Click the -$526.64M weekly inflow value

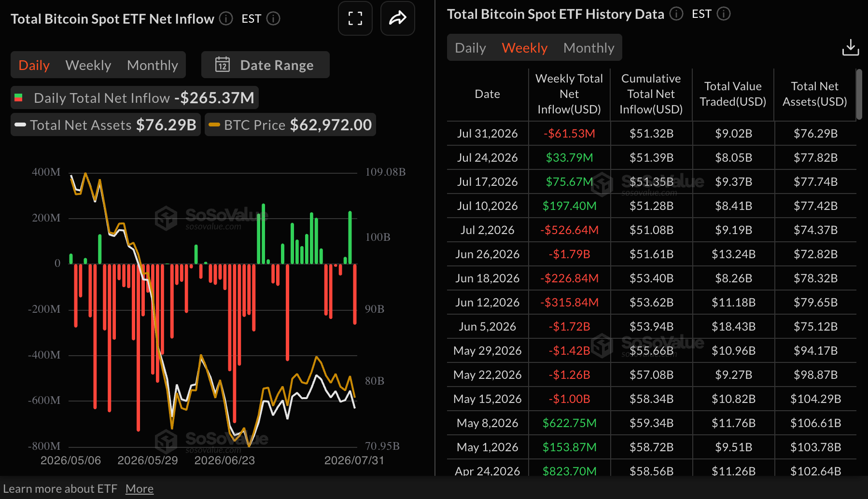(x=569, y=230)
